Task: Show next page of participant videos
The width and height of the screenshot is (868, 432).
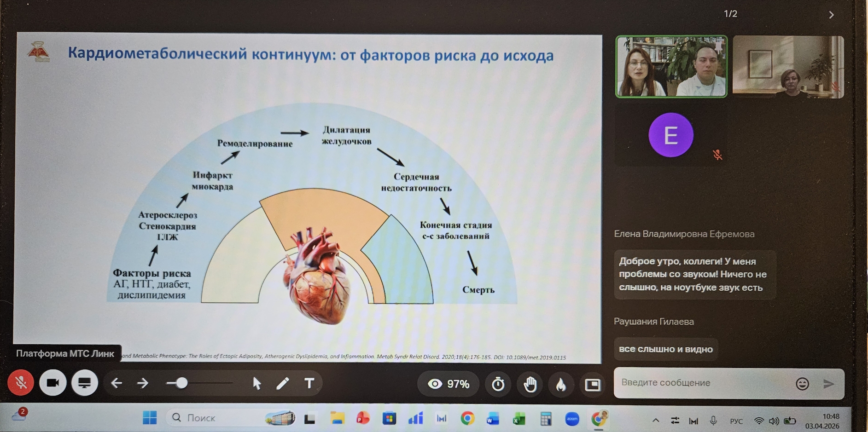Action: [831, 15]
